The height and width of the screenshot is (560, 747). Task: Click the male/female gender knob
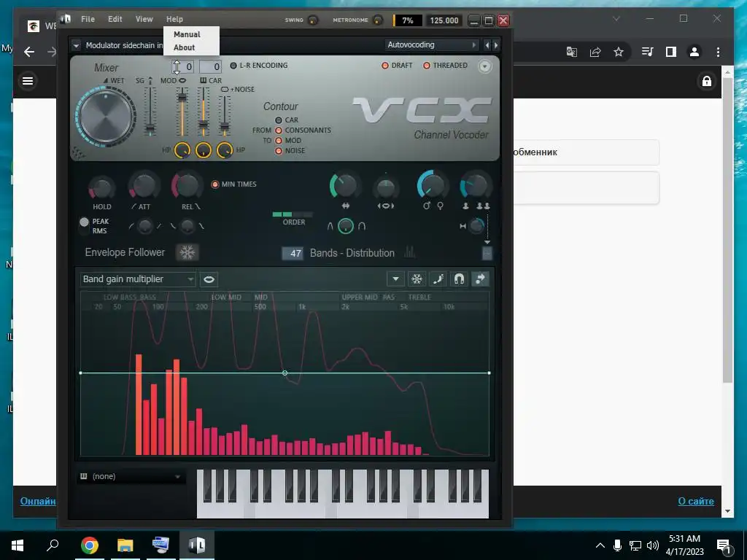433,184
